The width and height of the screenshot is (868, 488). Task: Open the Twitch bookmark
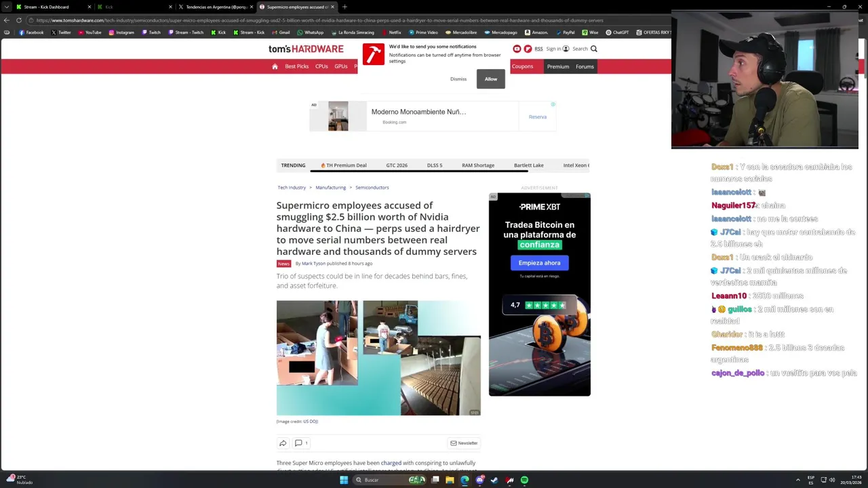pyautogui.click(x=151, y=33)
